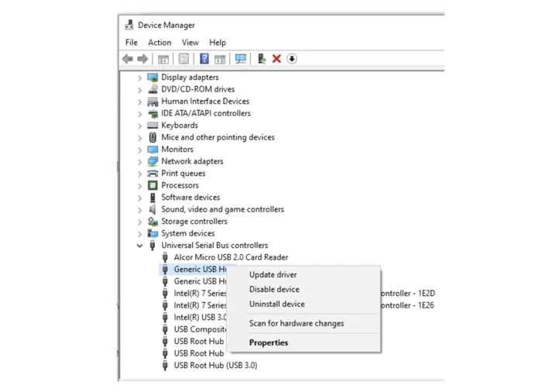Expand the Display adapters category
542x392 pixels.
point(140,77)
